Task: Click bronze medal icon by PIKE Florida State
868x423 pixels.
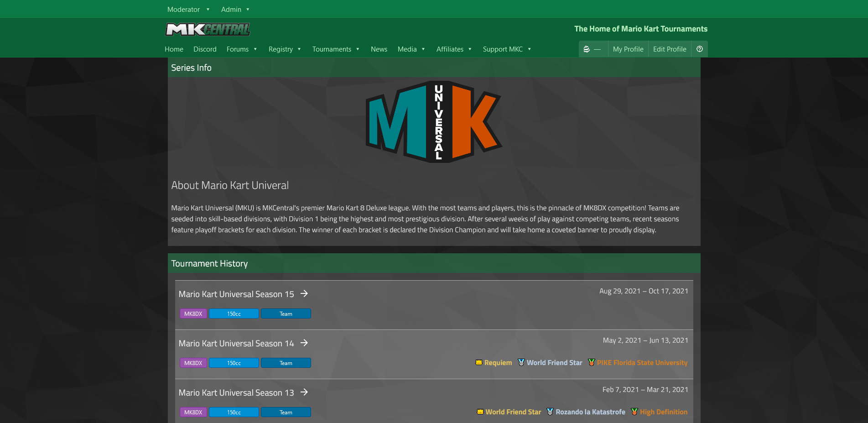Action: pyautogui.click(x=592, y=362)
